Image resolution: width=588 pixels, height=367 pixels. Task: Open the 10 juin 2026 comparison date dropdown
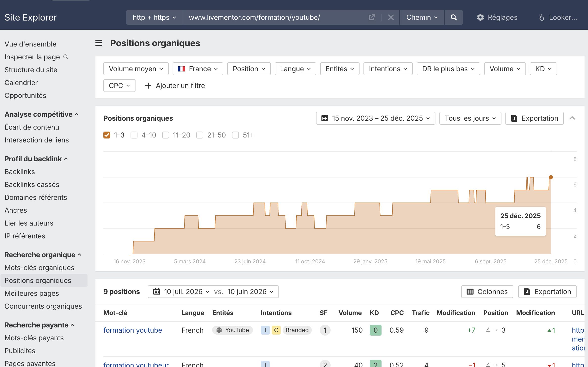point(250,292)
